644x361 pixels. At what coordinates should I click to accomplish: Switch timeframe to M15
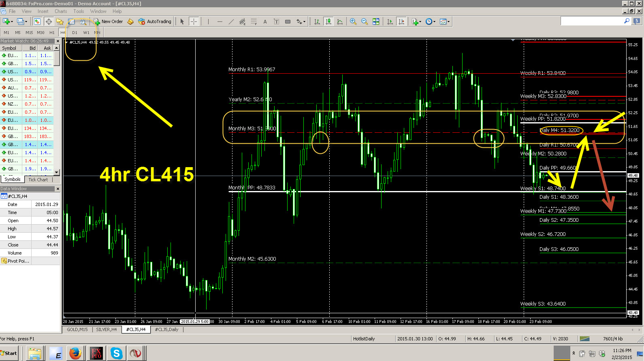[x=29, y=32]
